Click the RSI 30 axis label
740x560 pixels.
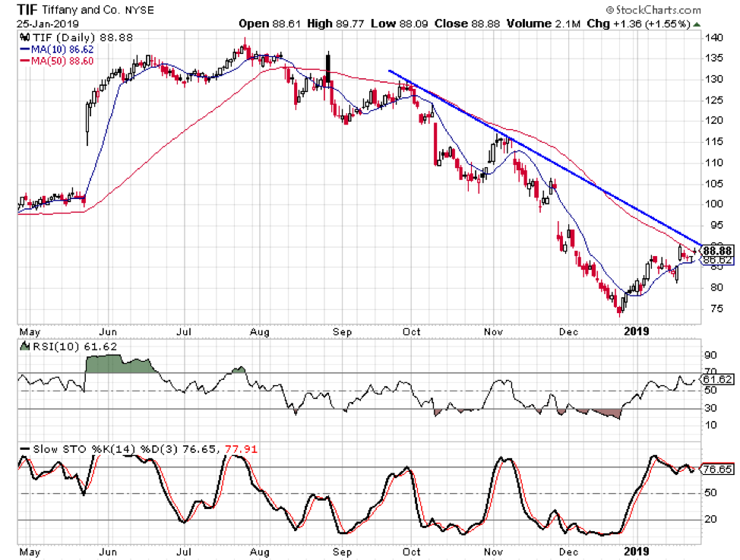(x=710, y=407)
